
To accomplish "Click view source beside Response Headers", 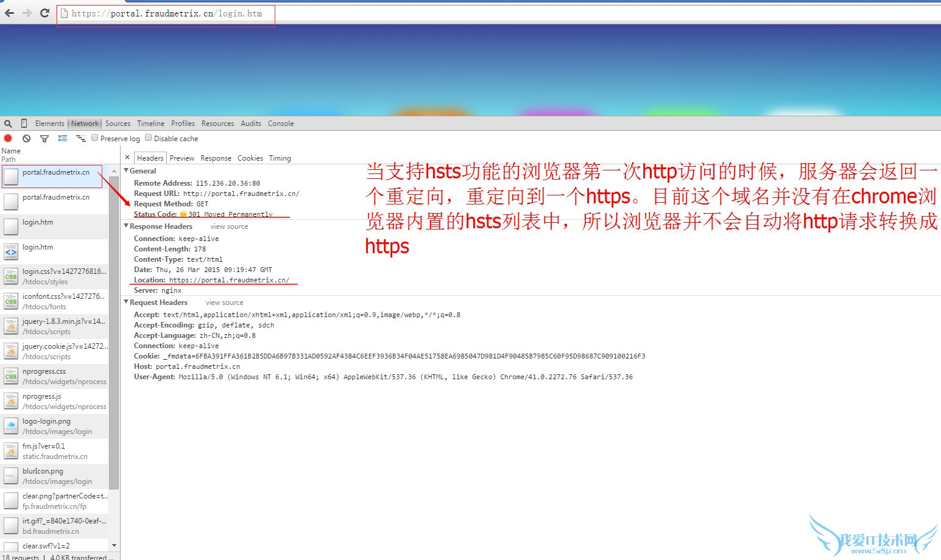I will click(x=228, y=226).
